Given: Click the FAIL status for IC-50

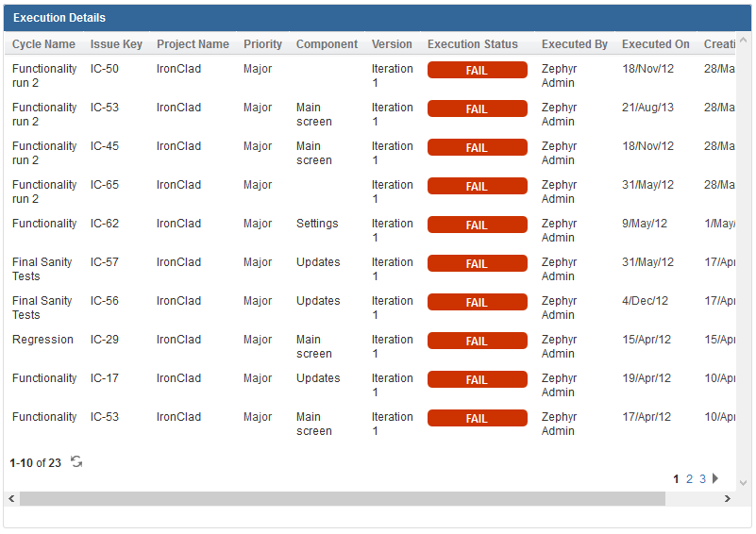Looking at the screenshot, I should click(477, 71).
